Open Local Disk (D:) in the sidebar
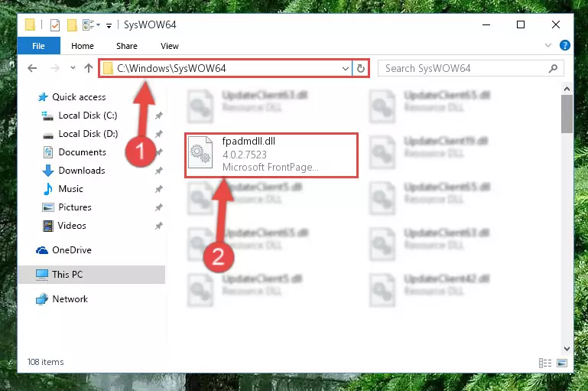This screenshot has width=588, height=391. point(88,134)
